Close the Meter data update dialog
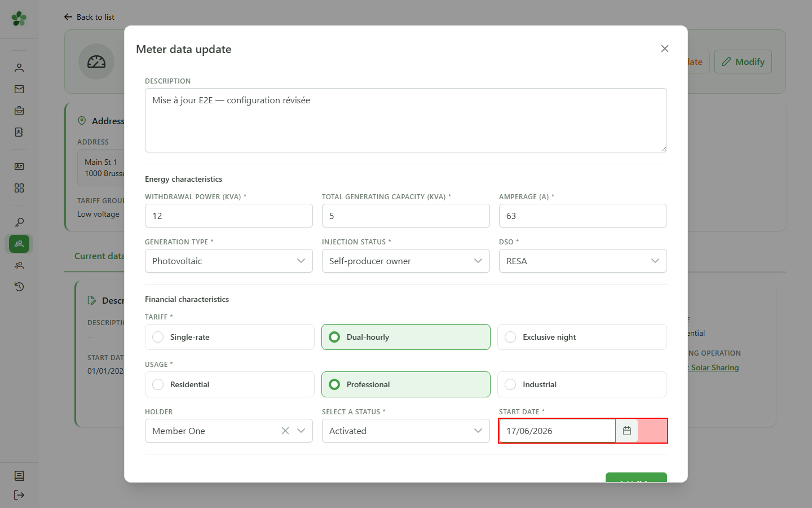Image resolution: width=812 pixels, height=508 pixels. [x=665, y=49]
